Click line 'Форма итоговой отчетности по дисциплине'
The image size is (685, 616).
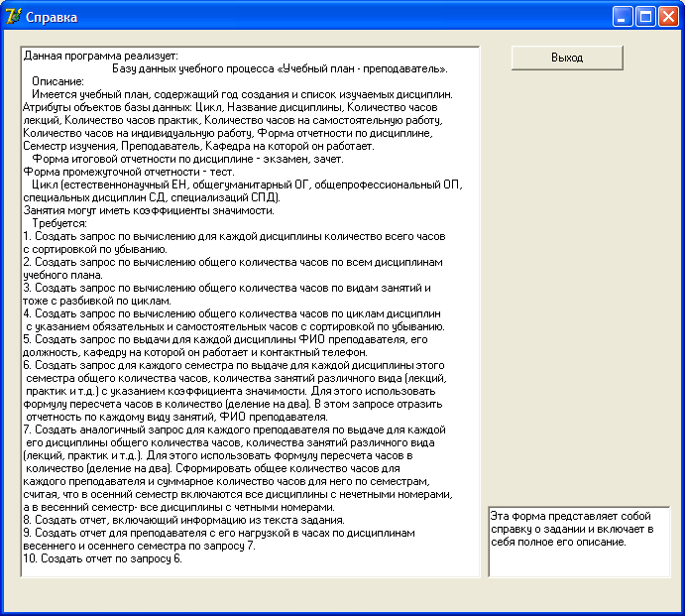point(187,159)
